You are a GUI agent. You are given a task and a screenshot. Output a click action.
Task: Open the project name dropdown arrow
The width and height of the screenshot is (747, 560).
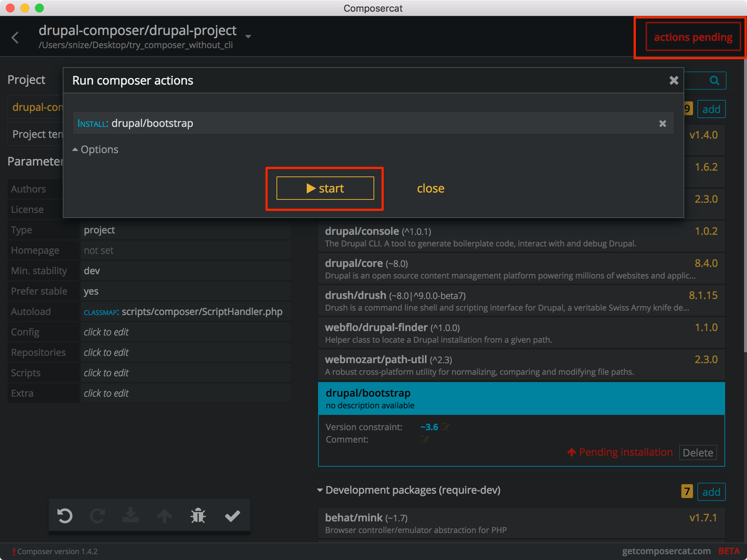[248, 36]
